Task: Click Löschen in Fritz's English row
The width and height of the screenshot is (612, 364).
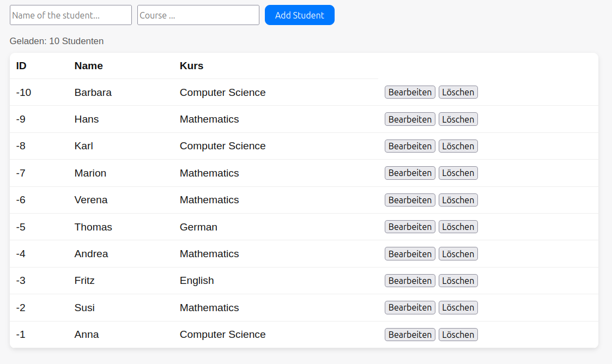Action: click(458, 281)
